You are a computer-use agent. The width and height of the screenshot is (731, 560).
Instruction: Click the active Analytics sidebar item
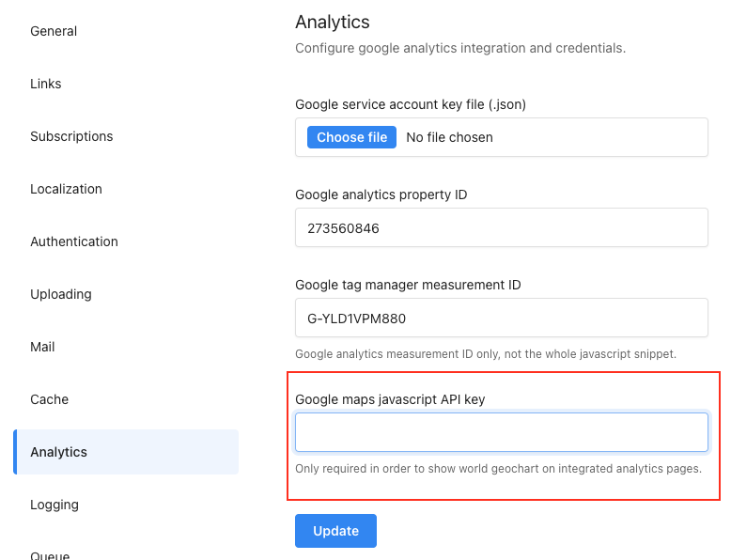(x=126, y=452)
